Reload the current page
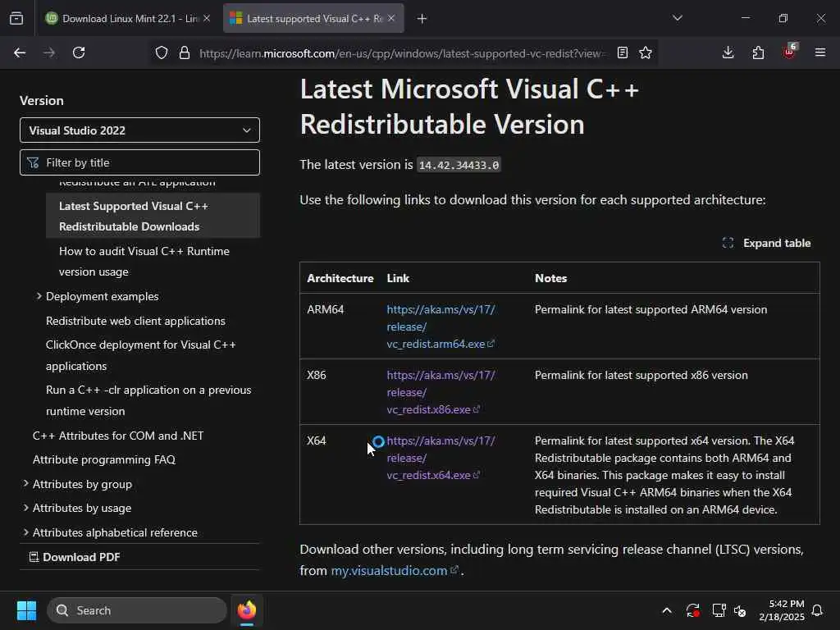 point(79,52)
